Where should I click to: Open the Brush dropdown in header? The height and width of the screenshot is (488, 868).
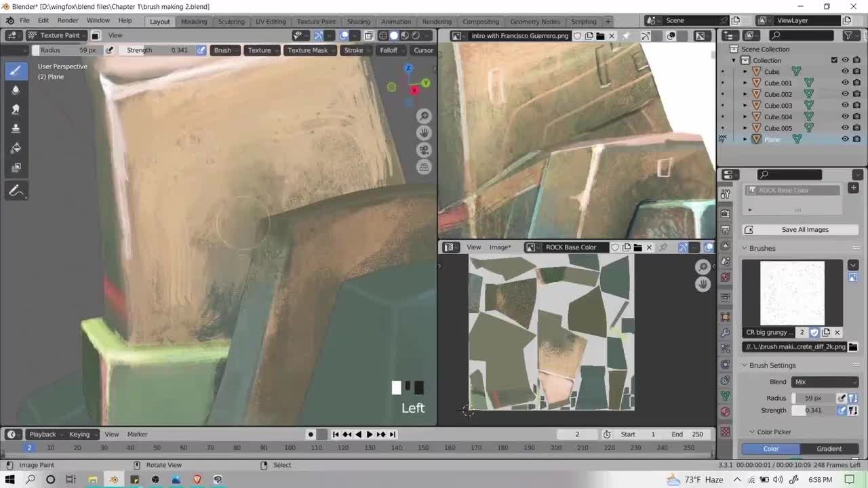[x=226, y=50]
